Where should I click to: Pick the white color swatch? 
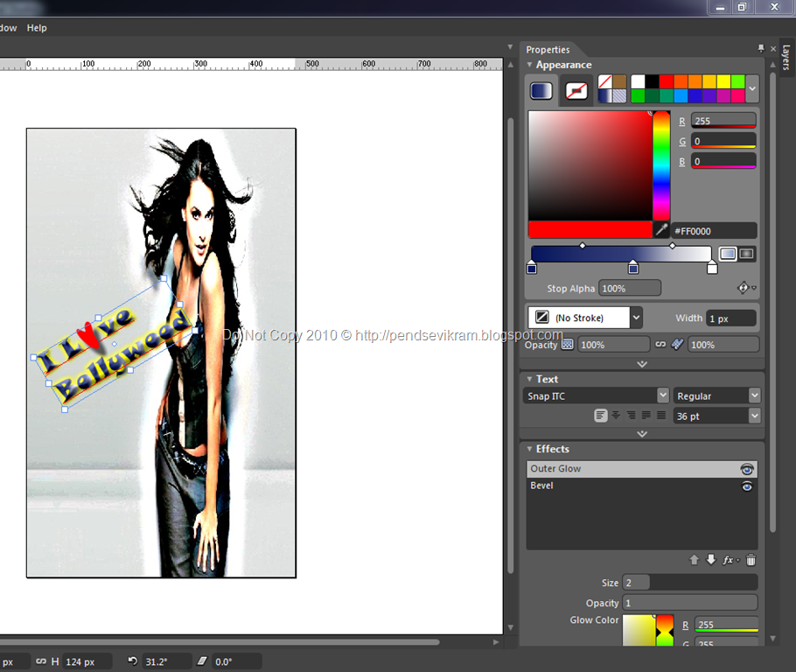tap(638, 81)
